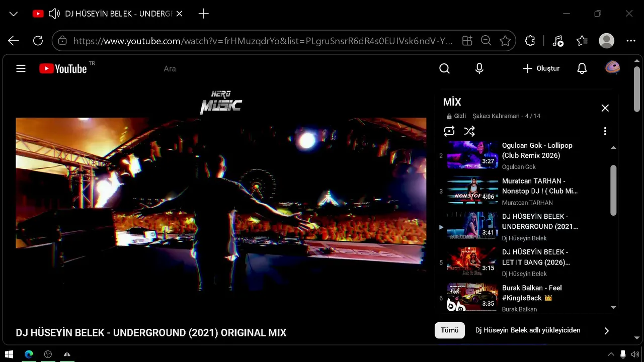
Task: Open the favorites list icon
Action: 582,41
